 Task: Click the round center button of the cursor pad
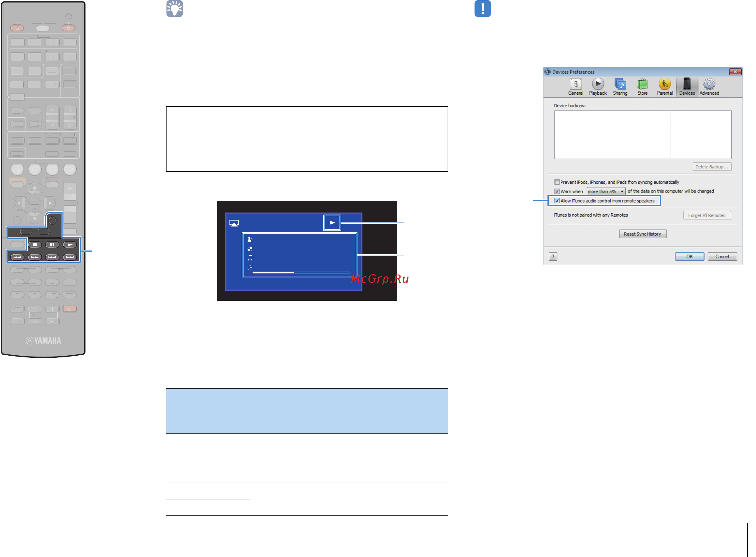35,203
